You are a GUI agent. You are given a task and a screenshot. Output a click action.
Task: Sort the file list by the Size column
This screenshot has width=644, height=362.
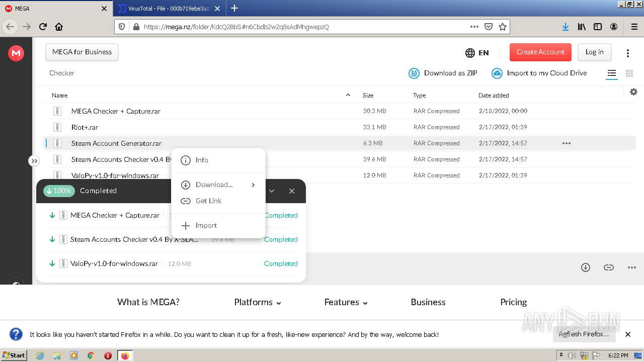(x=368, y=95)
